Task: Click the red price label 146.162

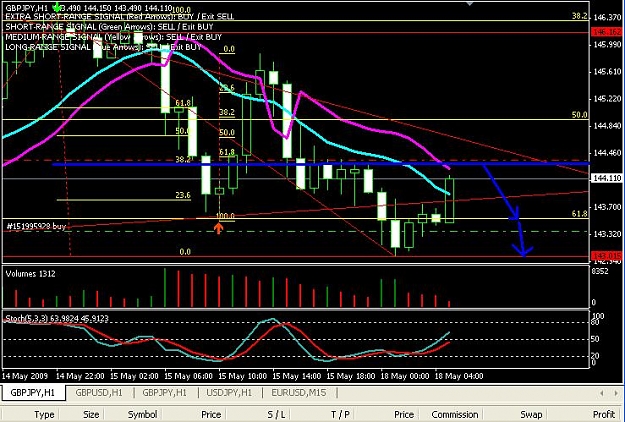Action: [x=606, y=31]
